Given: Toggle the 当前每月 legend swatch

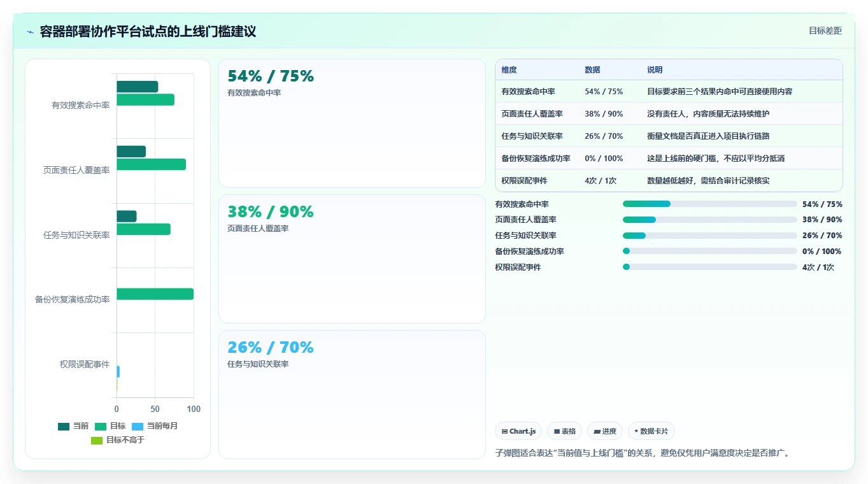Looking at the screenshot, I should click(x=138, y=426).
